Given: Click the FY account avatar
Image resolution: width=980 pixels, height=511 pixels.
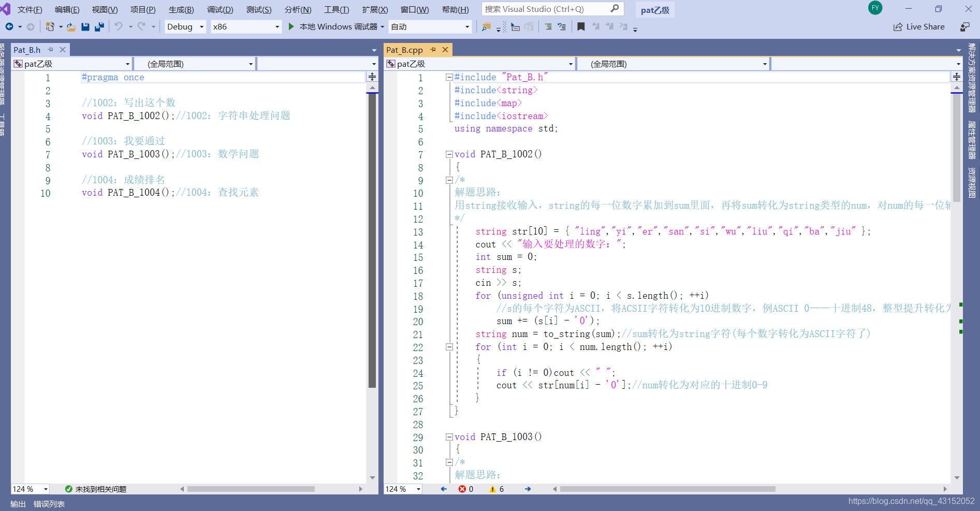Looking at the screenshot, I should 875,8.
